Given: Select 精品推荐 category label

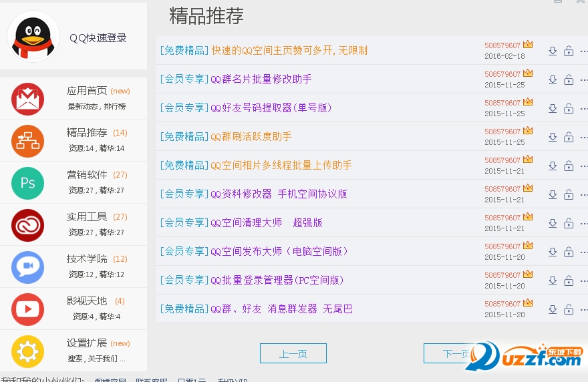Looking at the screenshot, I should point(87,133).
